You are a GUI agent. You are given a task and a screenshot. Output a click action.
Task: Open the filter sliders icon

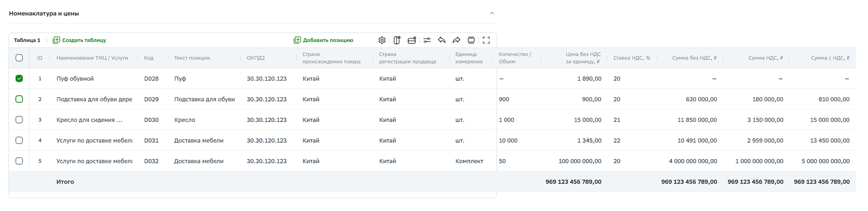point(427,40)
